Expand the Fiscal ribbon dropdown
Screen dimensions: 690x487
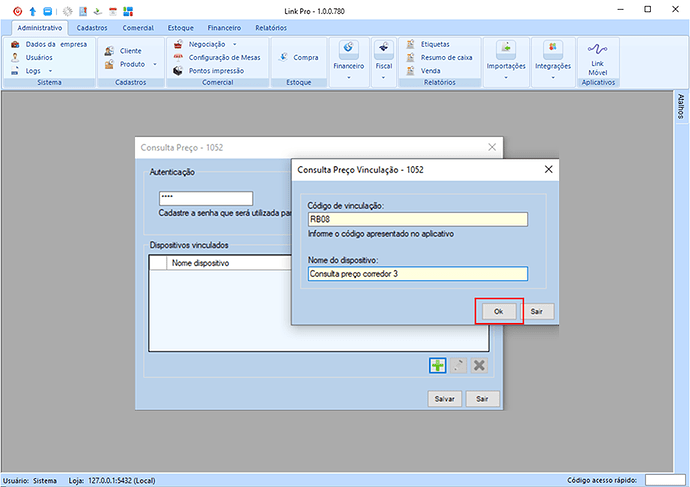pyautogui.click(x=383, y=60)
